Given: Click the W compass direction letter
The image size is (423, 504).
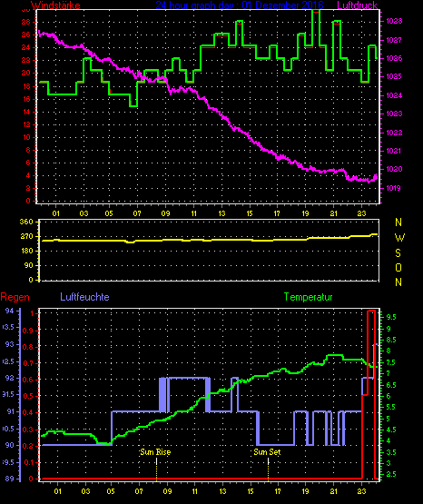Looking at the screenshot, I should (x=399, y=238).
